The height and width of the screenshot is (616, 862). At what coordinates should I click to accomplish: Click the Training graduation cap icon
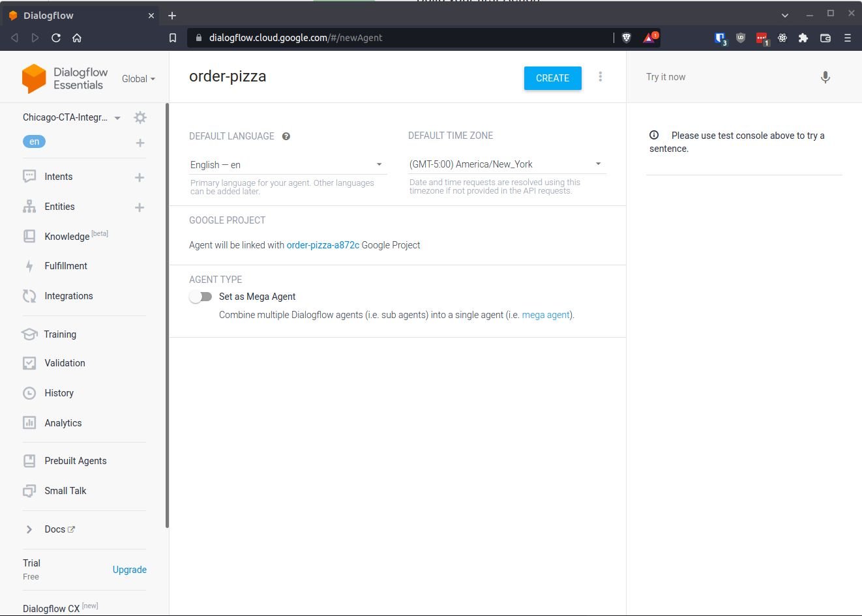[29, 334]
